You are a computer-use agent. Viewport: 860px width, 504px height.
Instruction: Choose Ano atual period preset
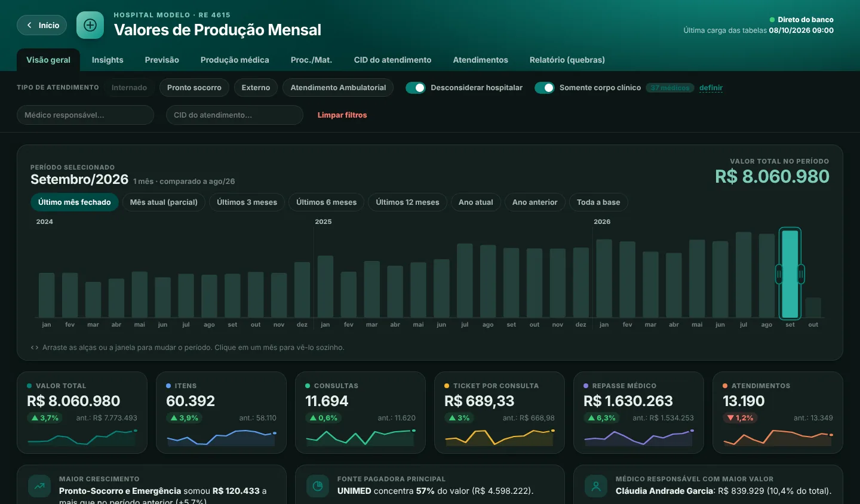click(x=476, y=202)
